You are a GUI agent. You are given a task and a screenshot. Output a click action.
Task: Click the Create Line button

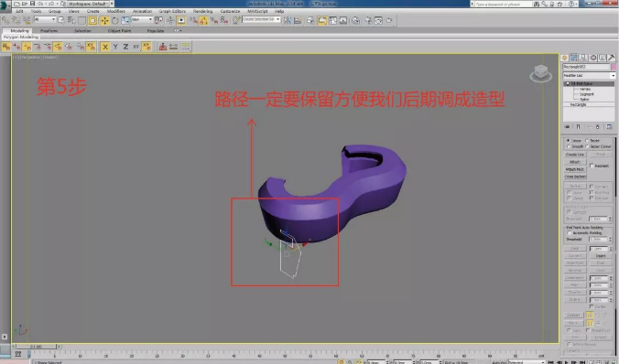click(575, 155)
